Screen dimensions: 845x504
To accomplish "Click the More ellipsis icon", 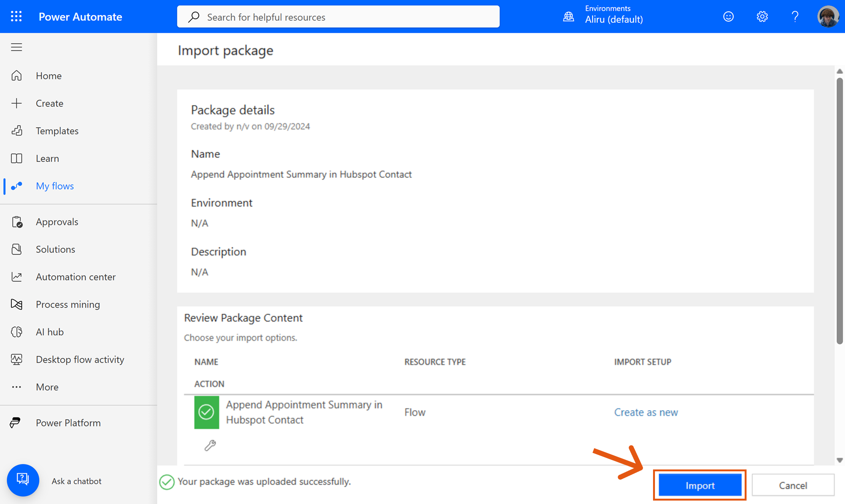I will pos(16,387).
